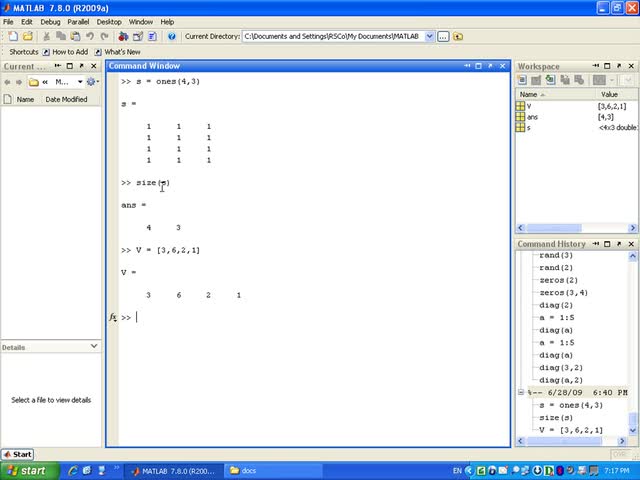Click the Import data icon in Workspace
This screenshot has height=480, width=640.
pos(550,80)
